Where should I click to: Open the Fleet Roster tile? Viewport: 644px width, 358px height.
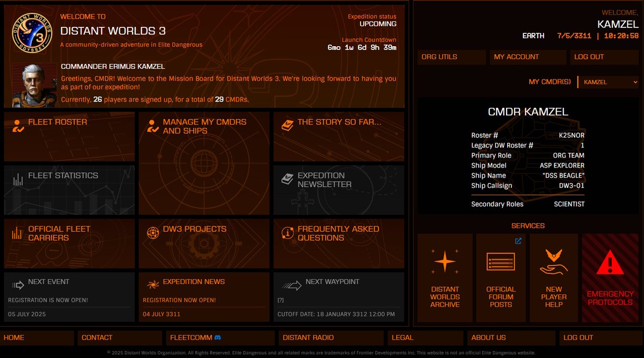[x=69, y=136]
